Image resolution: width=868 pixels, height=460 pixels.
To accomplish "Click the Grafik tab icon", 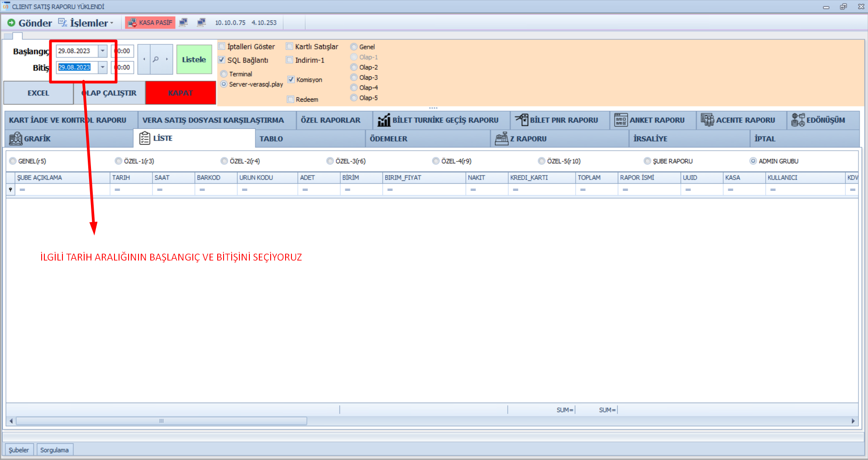I will click(15, 138).
